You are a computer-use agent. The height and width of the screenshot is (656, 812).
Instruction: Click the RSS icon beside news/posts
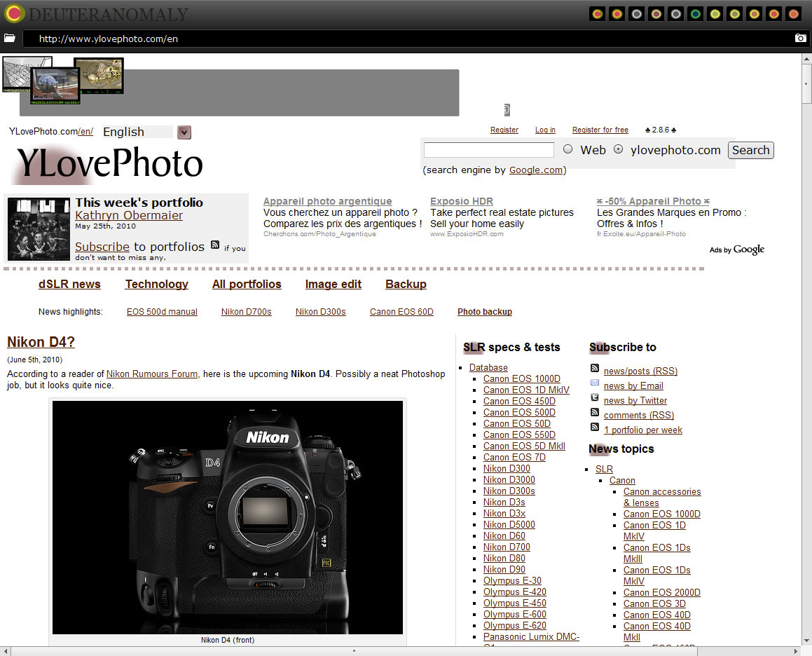(x=595, y=369)
